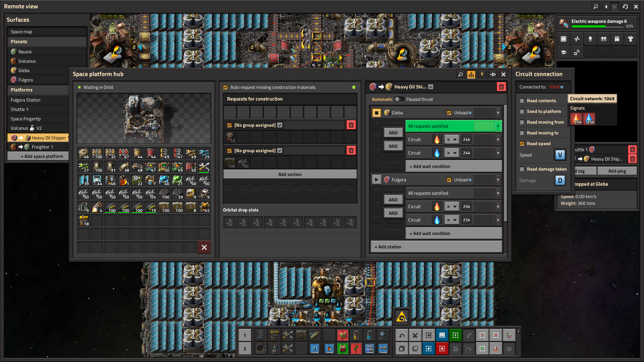
Task: Click play button next to Fulgora station
Action: click(x=377, y=180)
